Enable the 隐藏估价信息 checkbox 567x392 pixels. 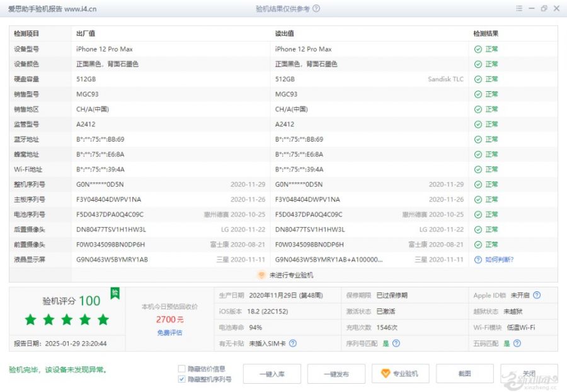(x=182, y=369)
